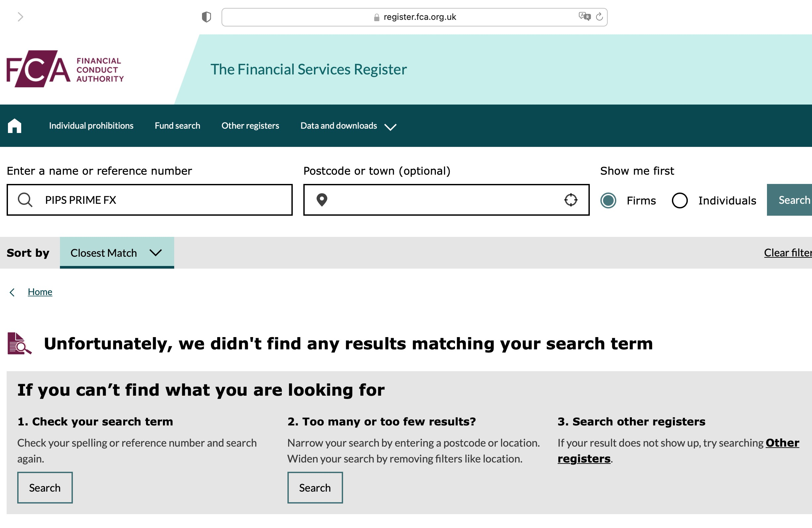Click the Postcode or town input field

(443, 200)
